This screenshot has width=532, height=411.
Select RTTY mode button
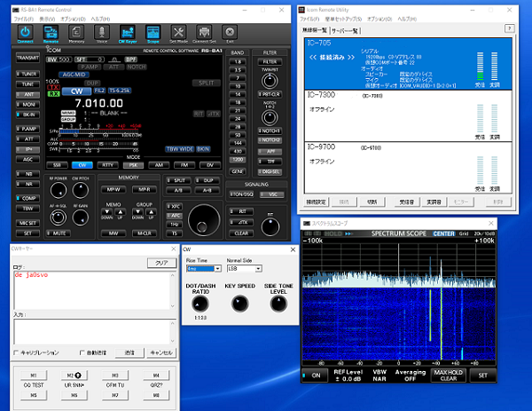tap(107, 165)
